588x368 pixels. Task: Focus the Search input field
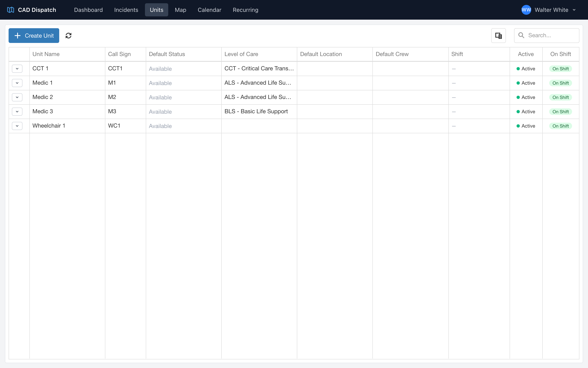546,36
